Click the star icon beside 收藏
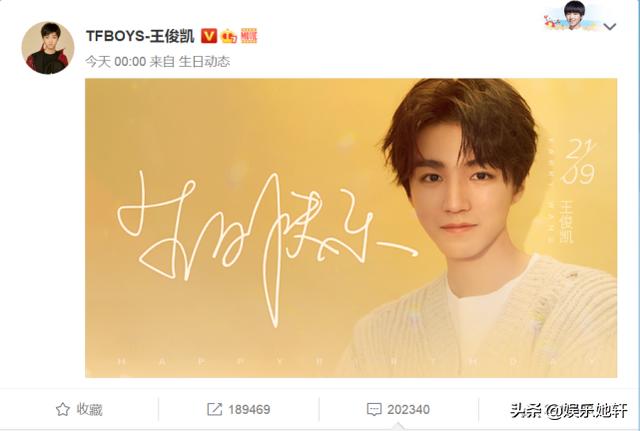640x431 pixels. pos(62,409)
